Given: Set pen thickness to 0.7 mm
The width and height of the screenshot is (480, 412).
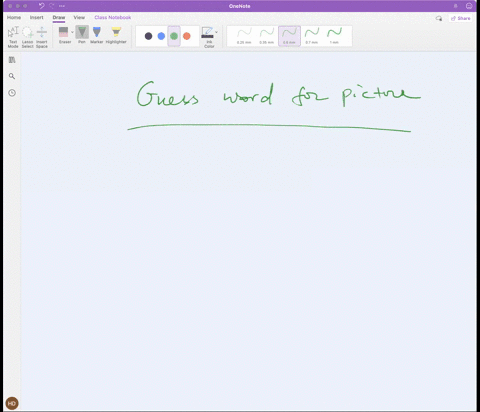Looking at the screenshot, I should pos(312,36).
